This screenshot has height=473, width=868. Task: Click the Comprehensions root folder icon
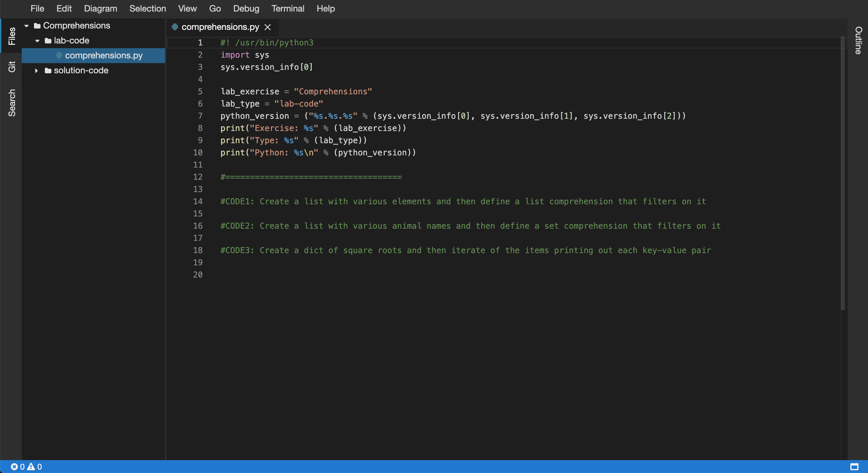37,26
